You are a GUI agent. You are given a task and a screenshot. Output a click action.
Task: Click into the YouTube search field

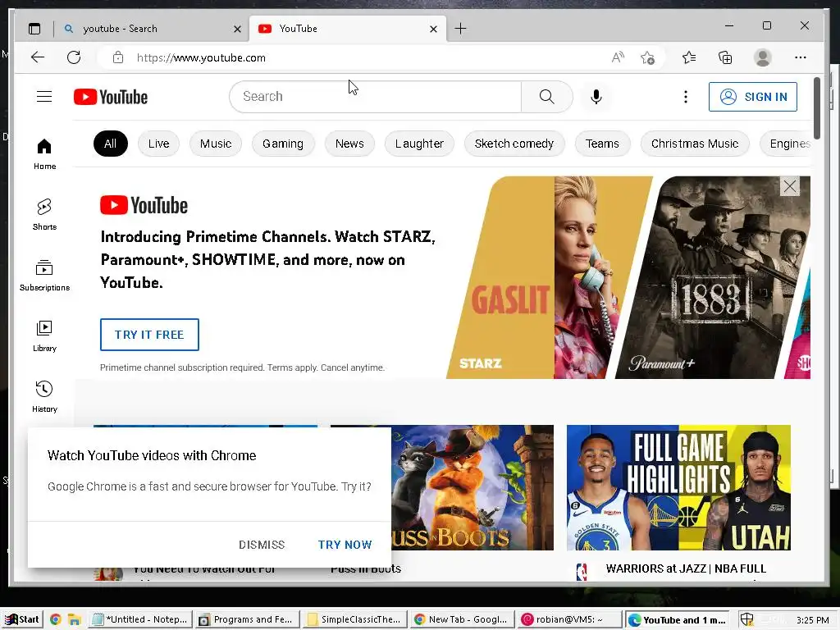[375, 97]
